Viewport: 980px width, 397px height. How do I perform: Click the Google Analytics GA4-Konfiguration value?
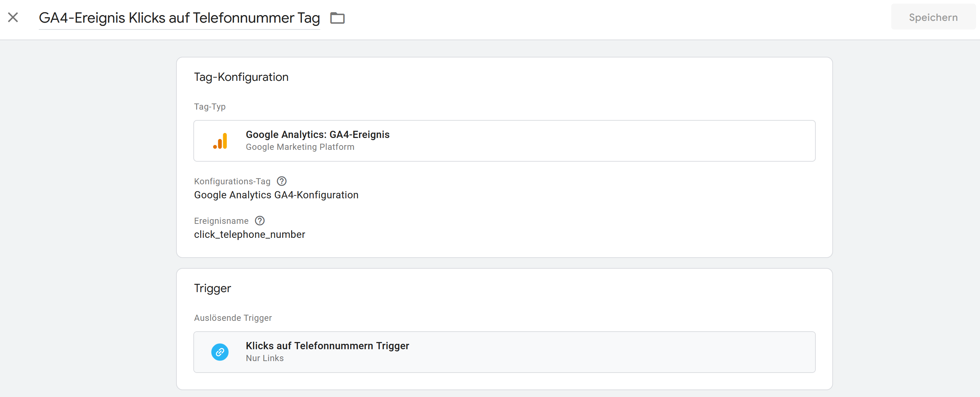pyautogui.click(x=276, y=195)
